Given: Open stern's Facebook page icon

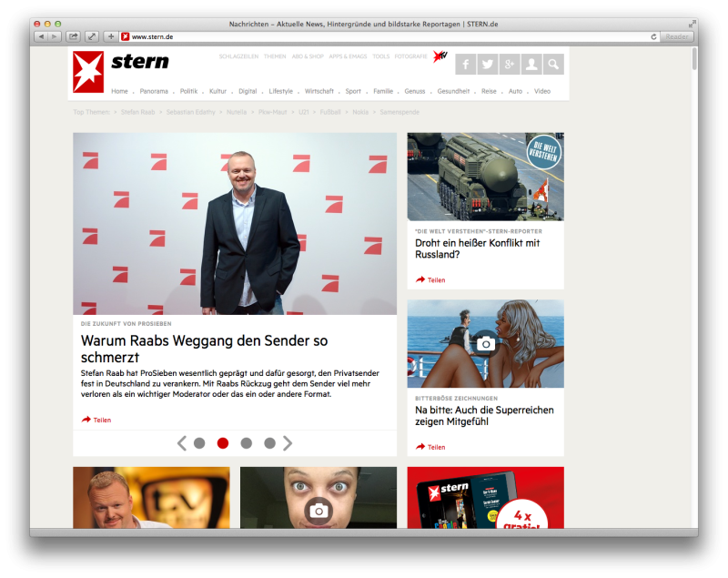Looking at the screenshot, I should pos(466,64).
